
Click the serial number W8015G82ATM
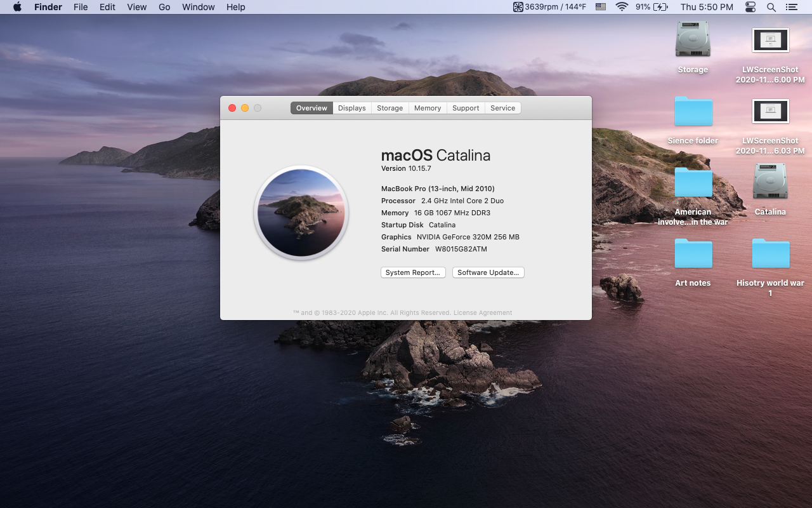(461, 249)
